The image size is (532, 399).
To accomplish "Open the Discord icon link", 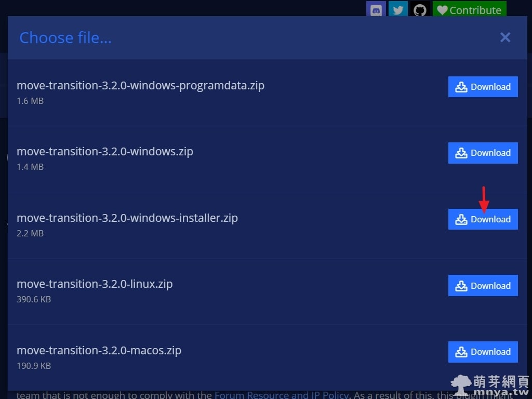I will pos(376,9).
